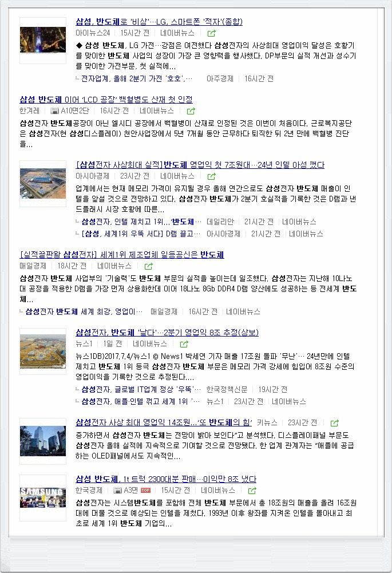The width and height of the screenshot is (392, 573).
Task: Open share icon for 한국경제 article
Action: click(x=252, y=491)
